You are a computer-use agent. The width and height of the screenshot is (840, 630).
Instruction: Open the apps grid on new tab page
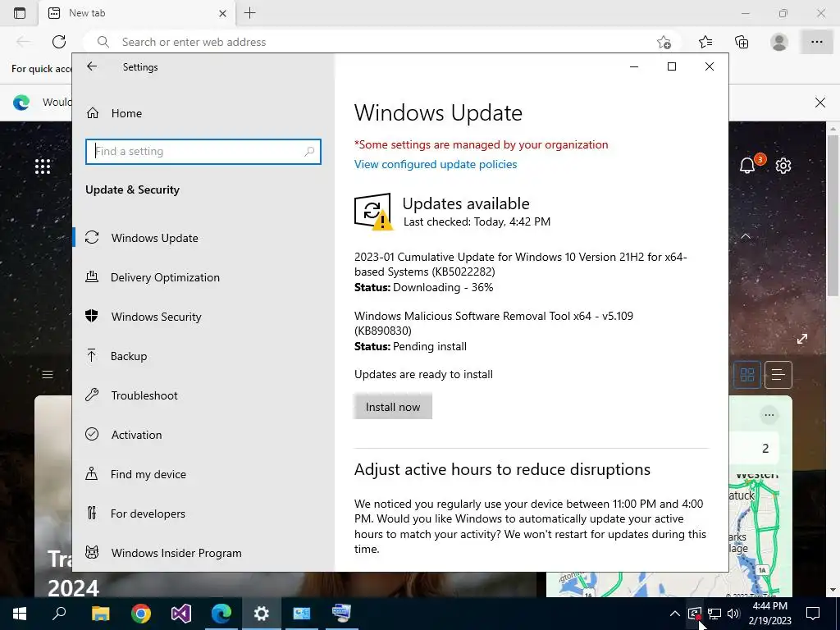(43, 167)
